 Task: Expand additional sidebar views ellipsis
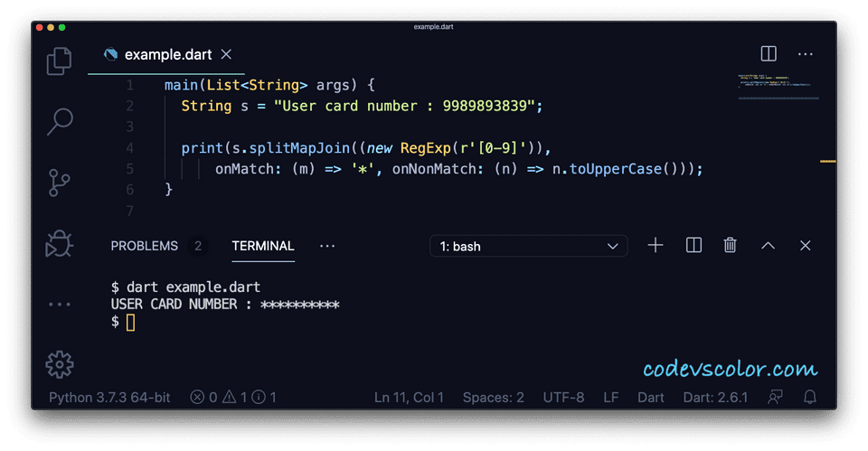[x=60, y=305]
